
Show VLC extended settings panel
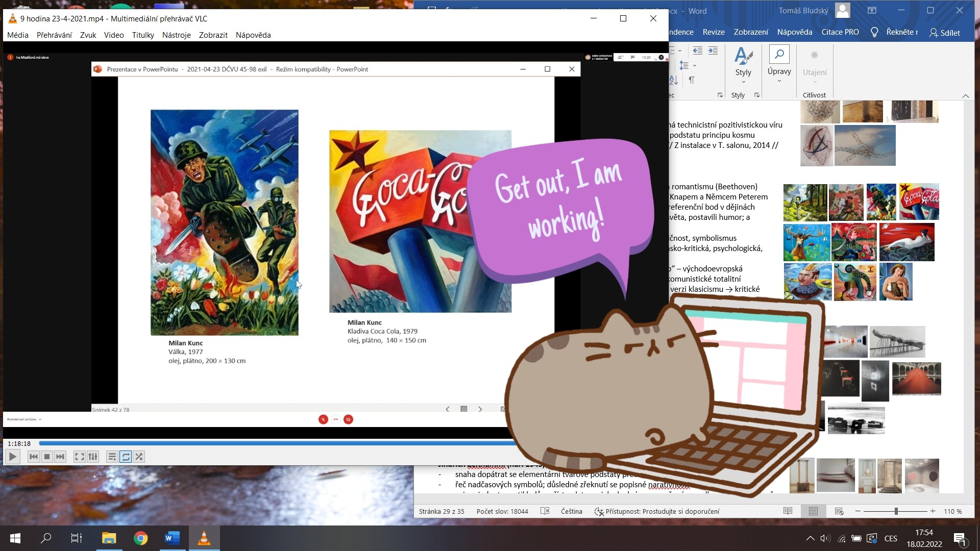[93, 457]
